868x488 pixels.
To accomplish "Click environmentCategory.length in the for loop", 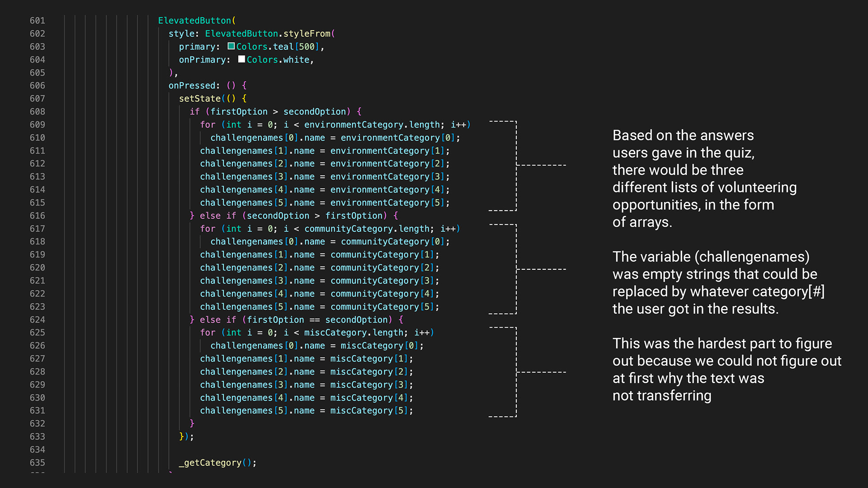I will pos(372,125).
